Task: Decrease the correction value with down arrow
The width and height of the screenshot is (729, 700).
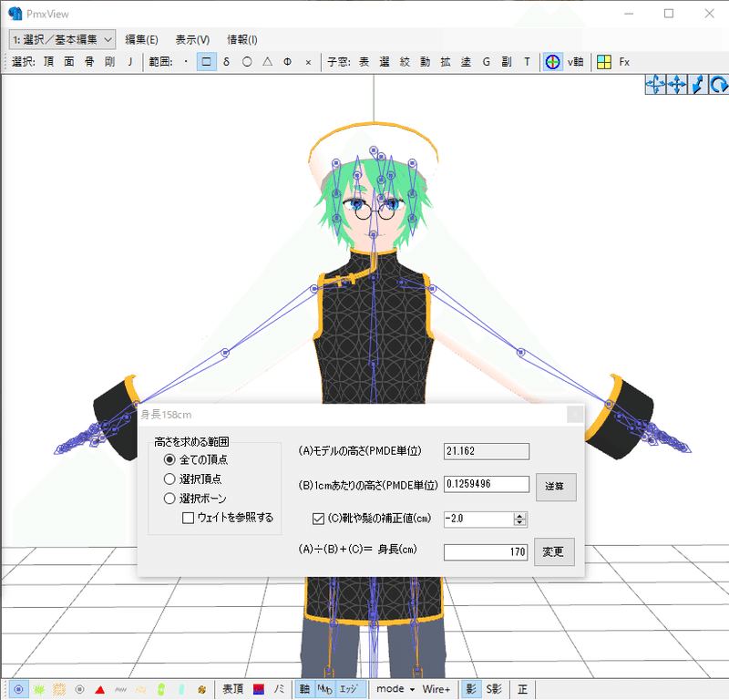Action: [x=520, y=523]
